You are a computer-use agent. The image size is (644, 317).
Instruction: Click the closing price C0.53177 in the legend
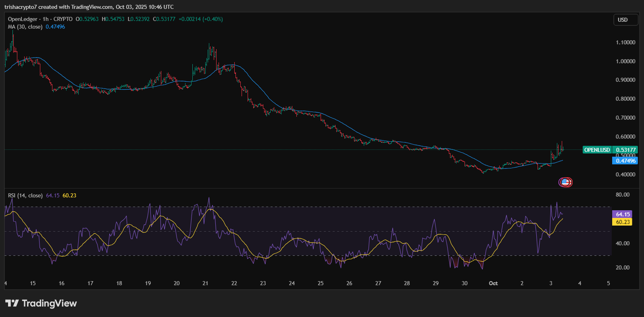pyautogui.click(x=164, y=19)
